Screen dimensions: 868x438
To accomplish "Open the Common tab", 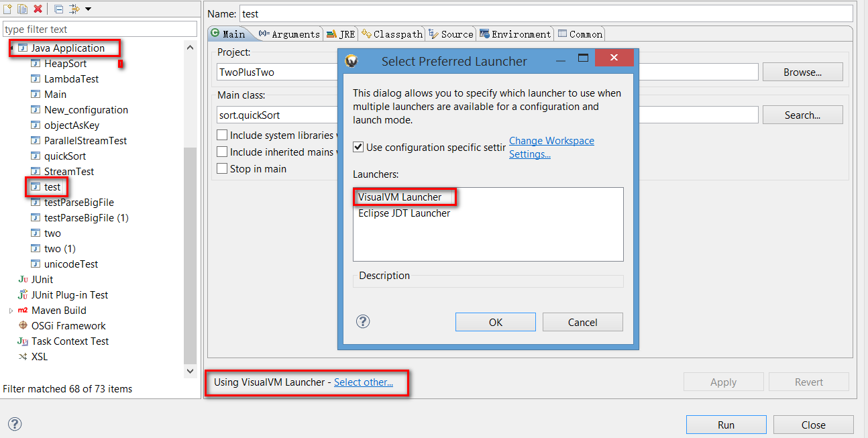I will coord(580,34).
